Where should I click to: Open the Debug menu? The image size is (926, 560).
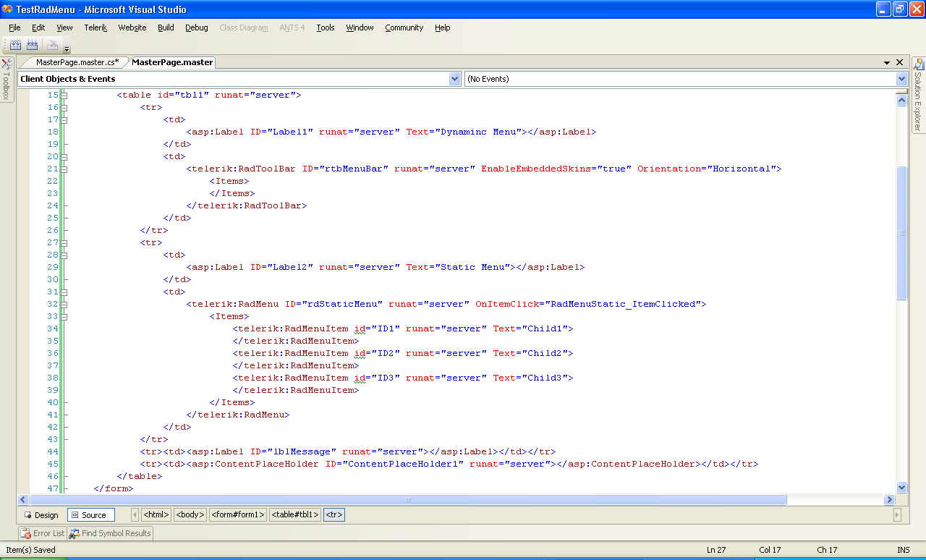[197, 27]
